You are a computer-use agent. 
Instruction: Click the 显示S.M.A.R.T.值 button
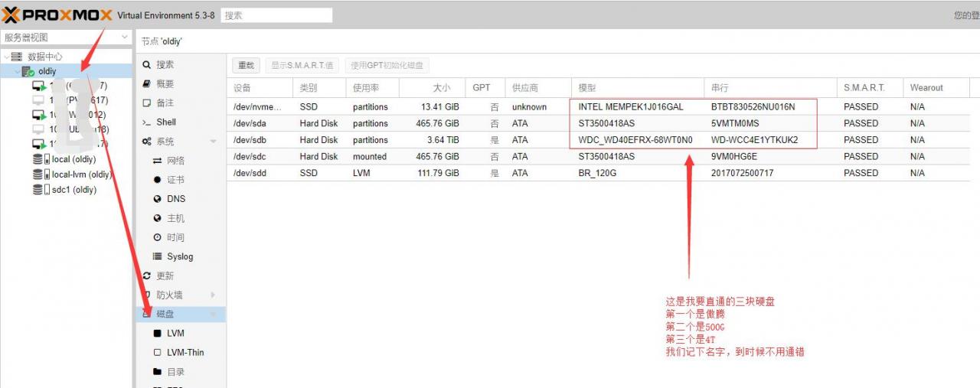(x=303, y=66)
